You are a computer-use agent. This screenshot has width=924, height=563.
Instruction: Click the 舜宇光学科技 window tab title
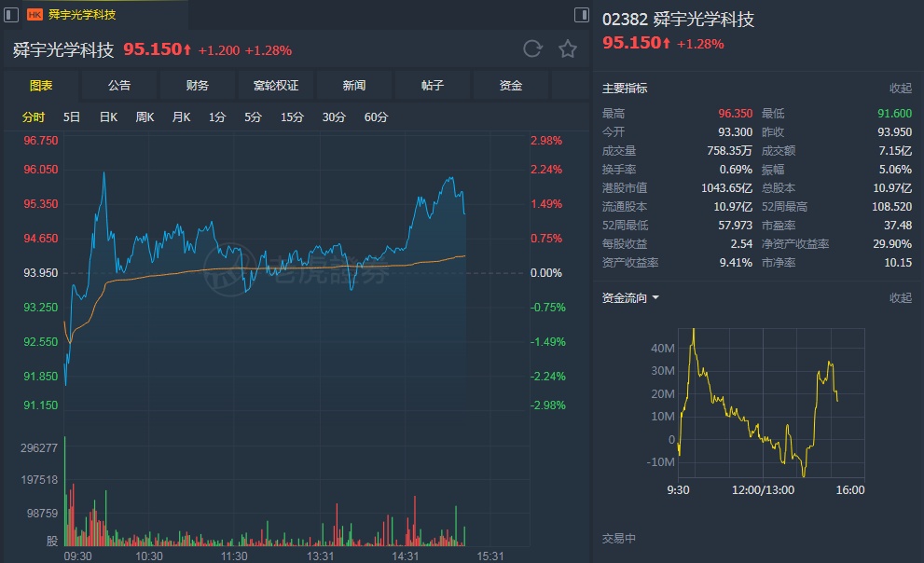[82, 15]
